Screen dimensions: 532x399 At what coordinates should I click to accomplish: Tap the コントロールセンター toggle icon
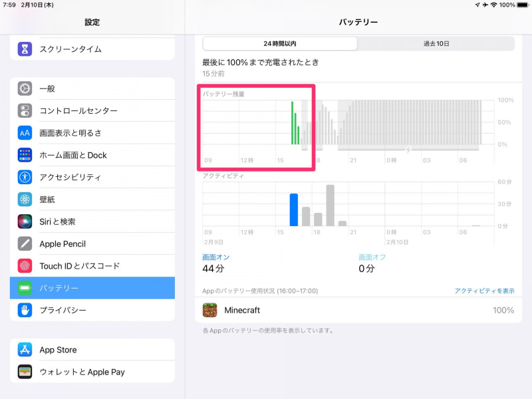coord(25,110)
